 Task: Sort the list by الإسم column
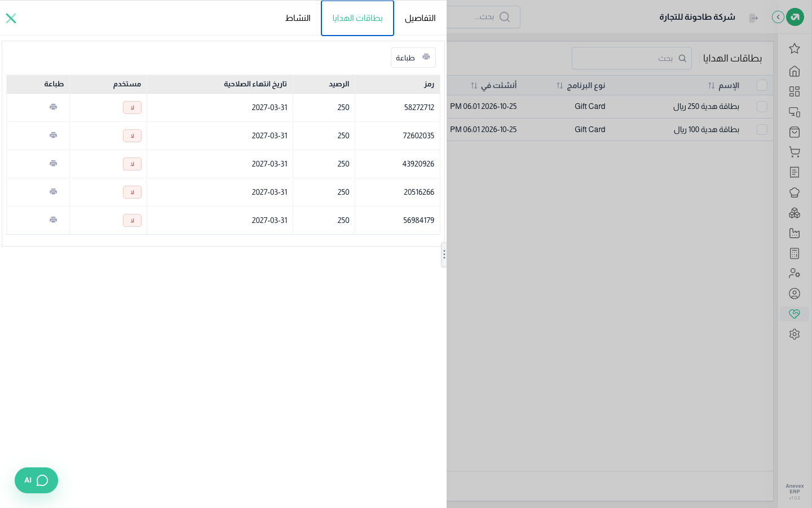(723, 86)
